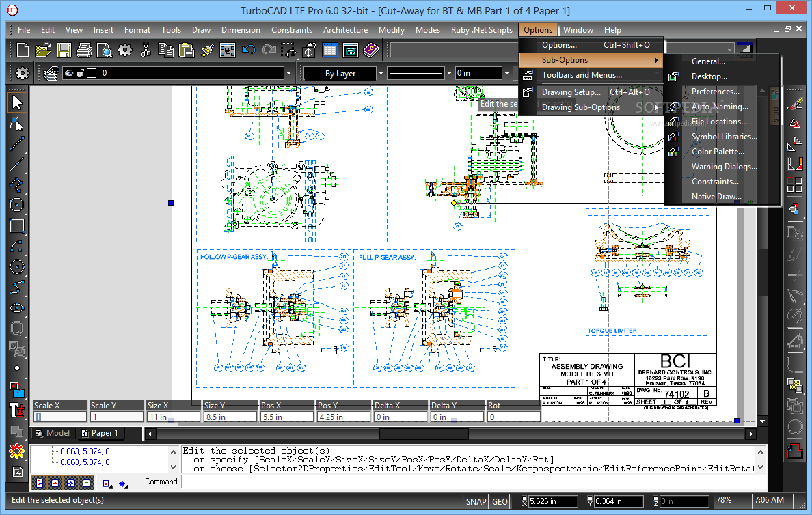Print the drawing using the printer icon
Viewport: 812px width, 515px height.
[x=84, y=51]
